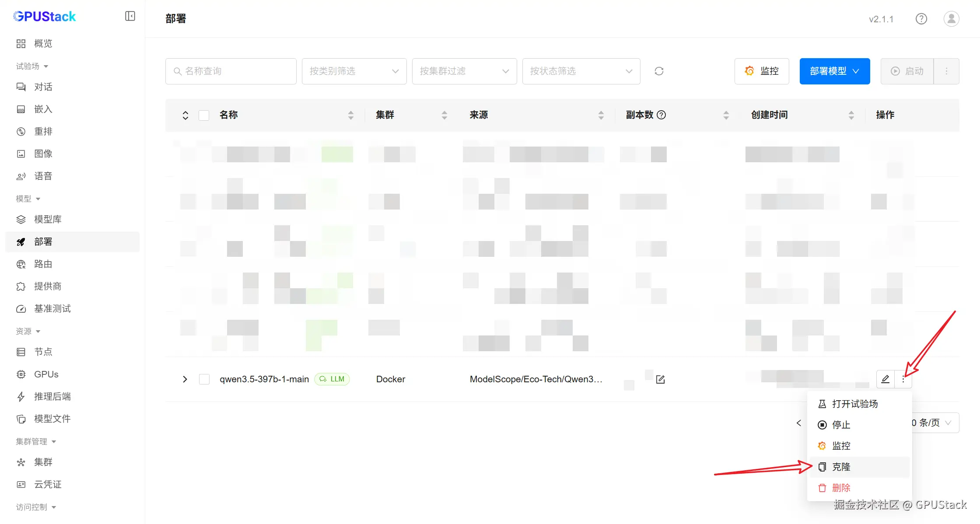This screenshot has width=980, height=524.
Task: Open the user avatar menu
Action: tap(951, 19)
